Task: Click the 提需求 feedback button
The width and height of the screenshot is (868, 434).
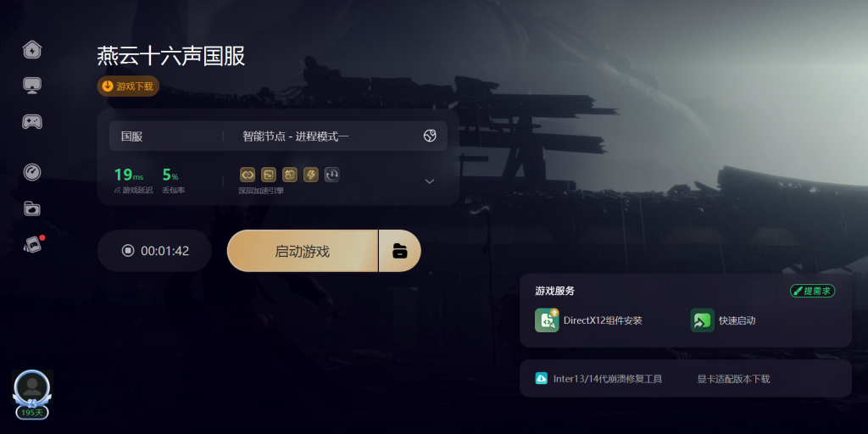Action: pyautogui.click(x=813, y=291)
